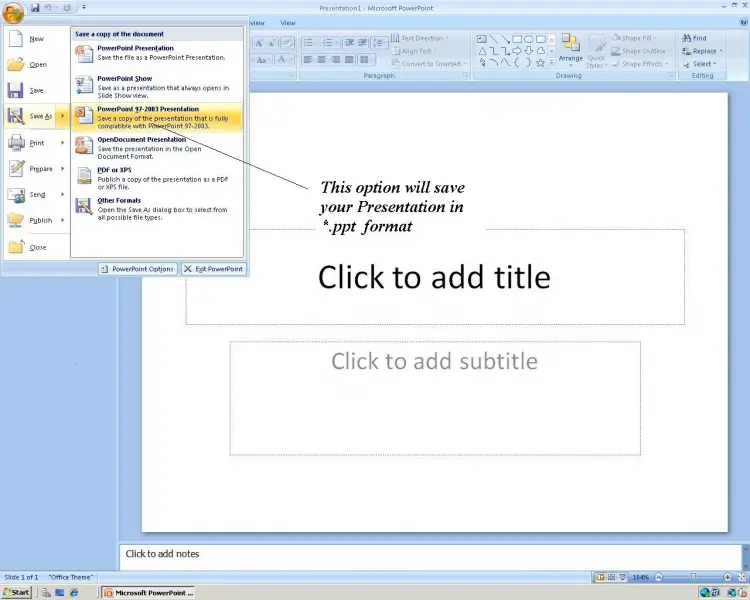Select the Oval shape in the shapes gallery
750x600 pixels.
pyautogui.click(x=529, y=39)
